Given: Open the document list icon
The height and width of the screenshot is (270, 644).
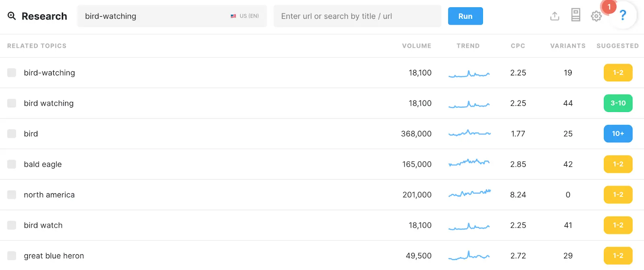Looking at the screenshot, I should coord(576,15).
